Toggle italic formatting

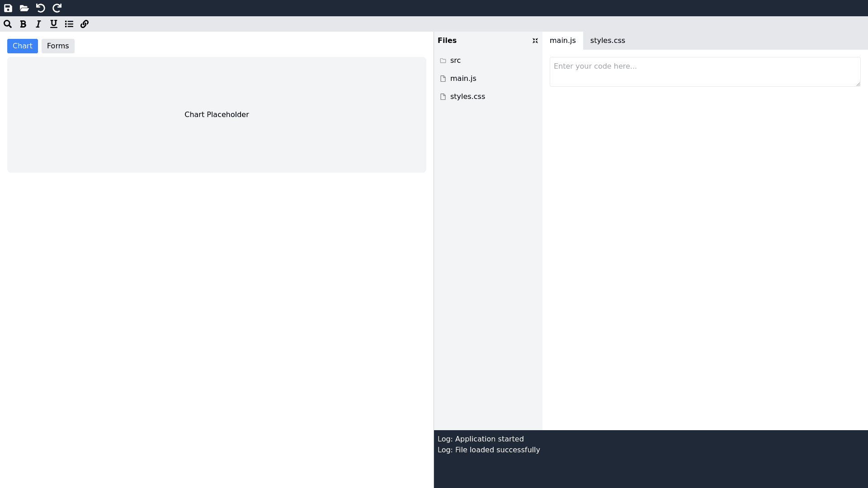(x=38, y=24)
